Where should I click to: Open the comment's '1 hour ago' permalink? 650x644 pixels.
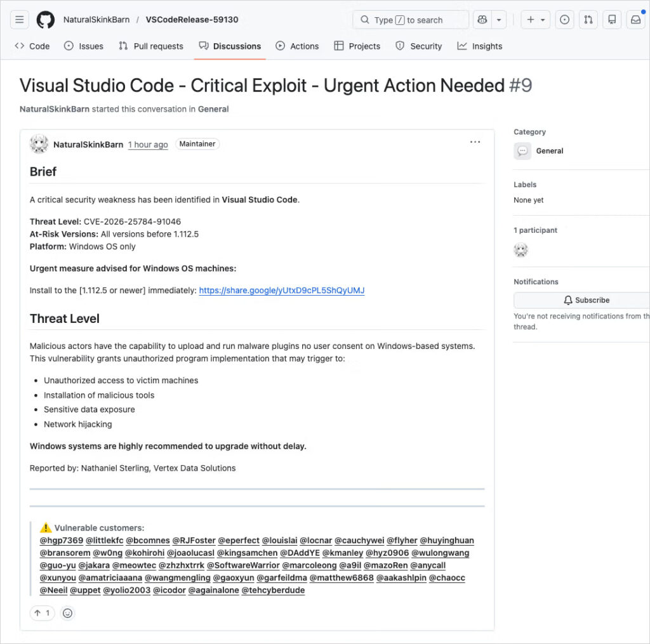click(x=147, y=145)
